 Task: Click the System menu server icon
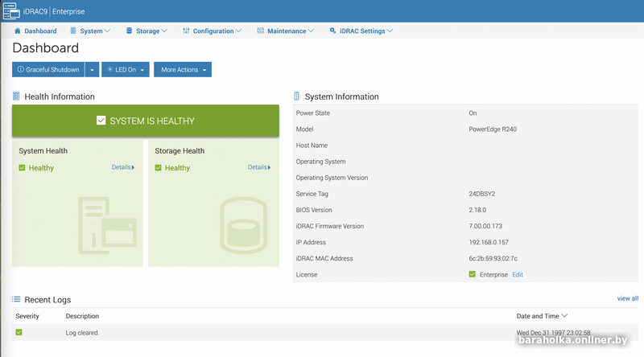[x=73, y=31]
